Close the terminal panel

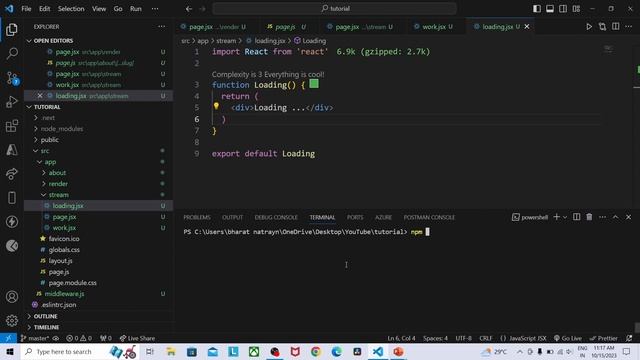click(629, 217)
